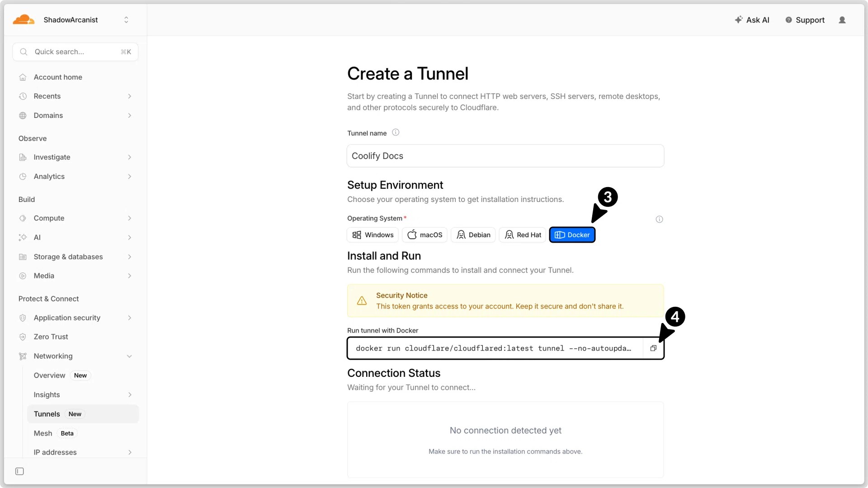Expand the Application security chevron
The image size is (868, 488).
(130, 318)
